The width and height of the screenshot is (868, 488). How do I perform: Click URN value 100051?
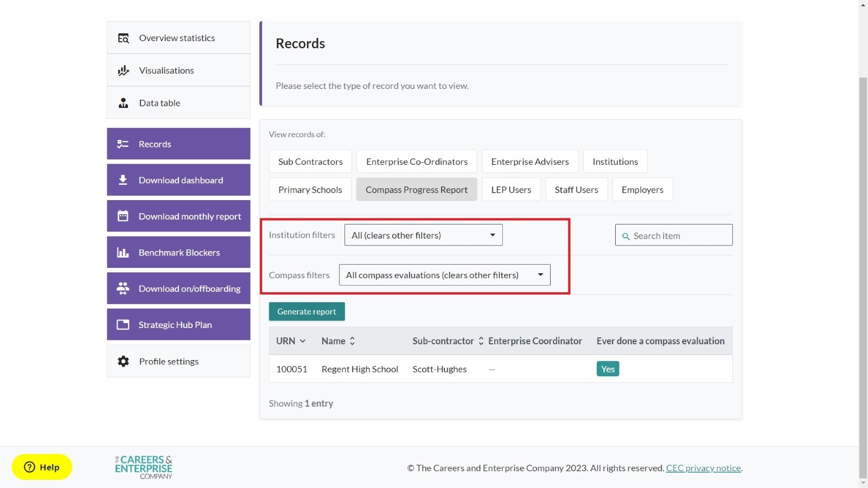[x=292, y=369]
